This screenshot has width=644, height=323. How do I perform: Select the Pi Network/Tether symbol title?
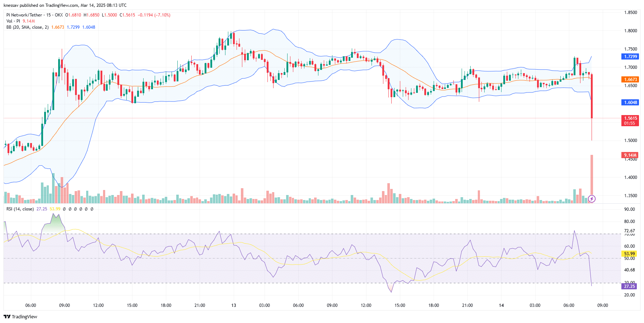[24, 15]
